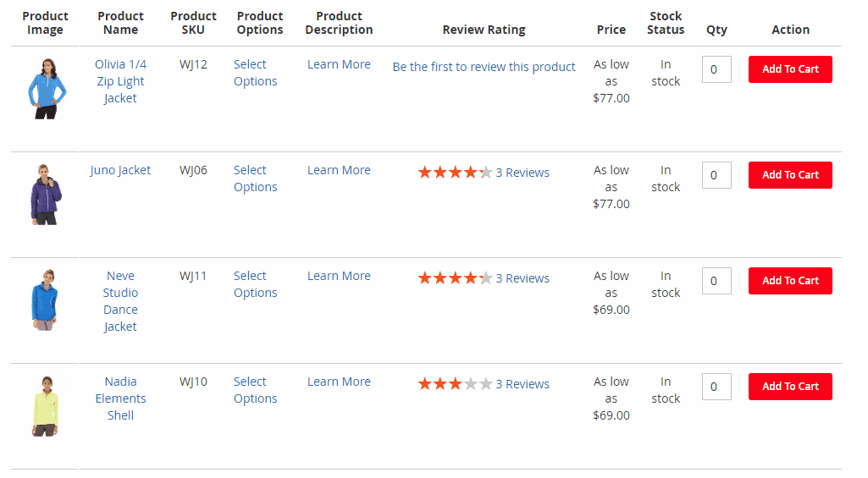
Task: Open Select Options for Nadia Elements Shell
Action: [x=255, y=389]
